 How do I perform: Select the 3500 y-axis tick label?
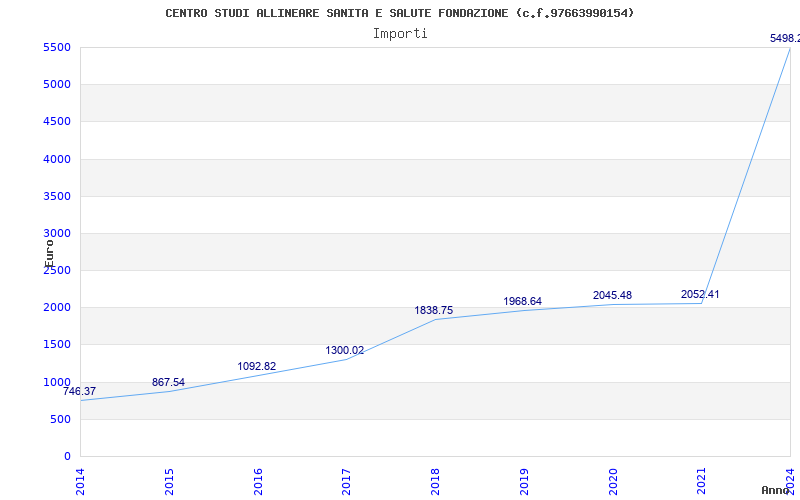point(57,196)
